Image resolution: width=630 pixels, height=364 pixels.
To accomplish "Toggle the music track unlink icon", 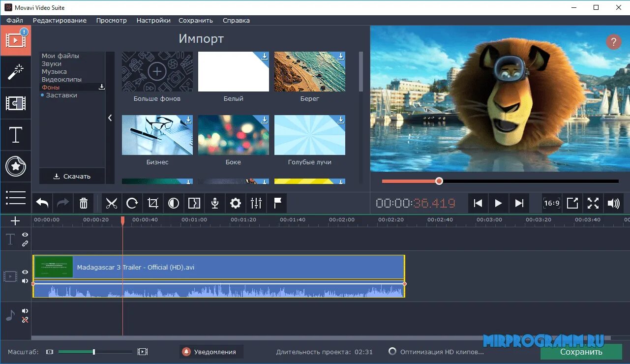I will pos(25,320).
